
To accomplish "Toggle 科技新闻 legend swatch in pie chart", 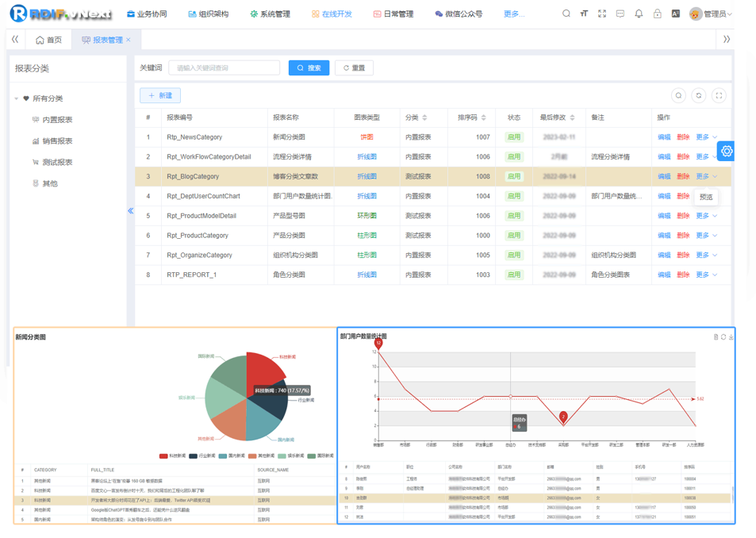I will (x=163, y=455).
